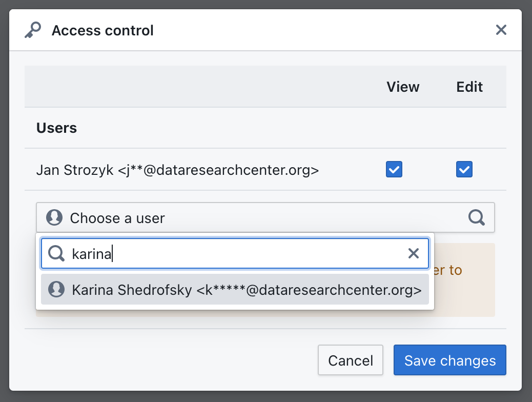Select the Jan Strozyk user row

[265, 169]
